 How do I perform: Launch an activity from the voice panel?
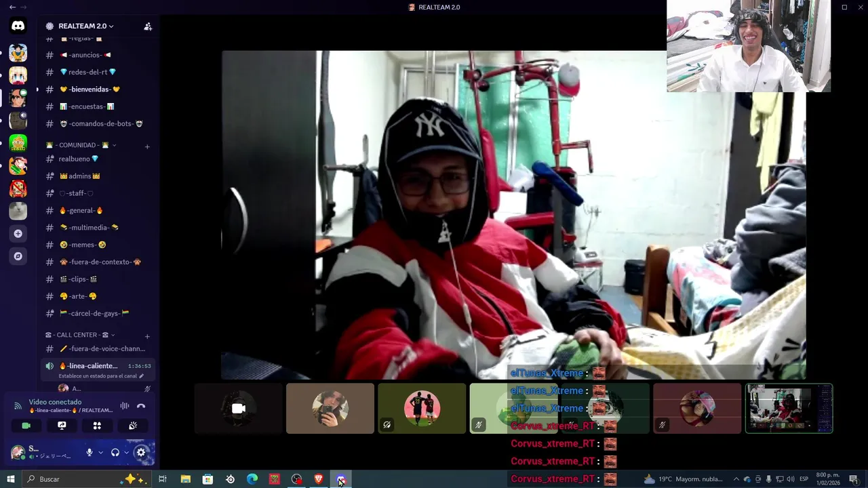point(97,426)
